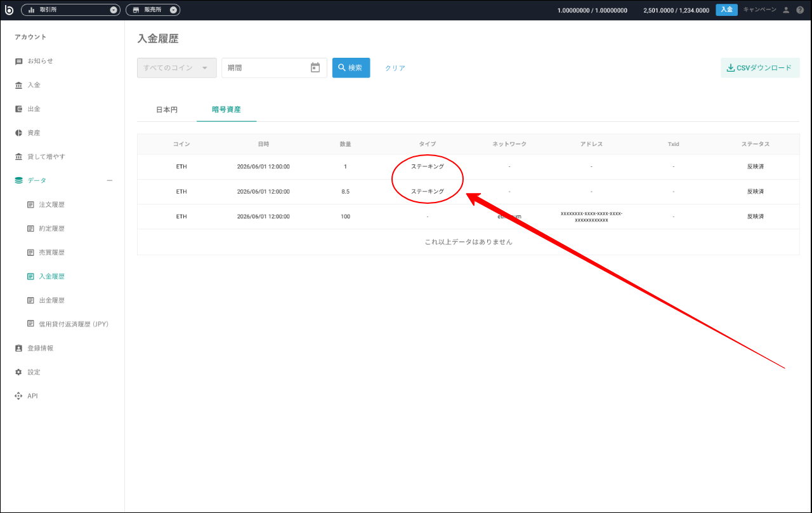Screen dimensions: 812x513
Task: Open the すべてのコイン coin filter
Action: [177, 68]
